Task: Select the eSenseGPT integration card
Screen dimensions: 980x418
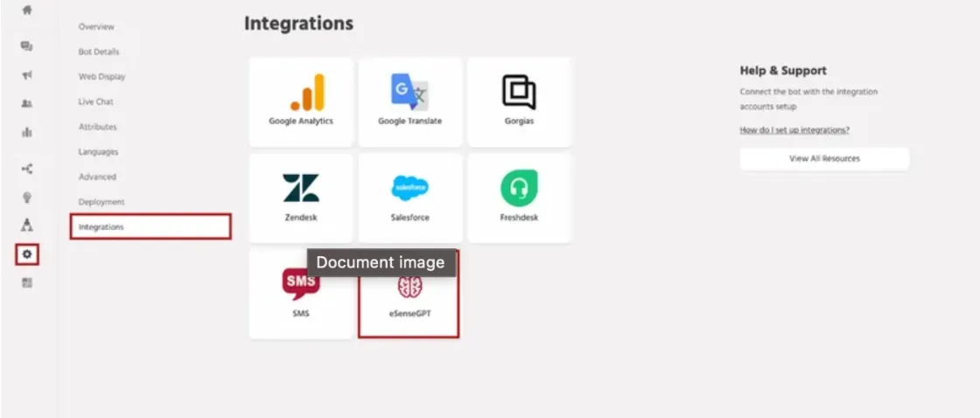Action: [x=409, y=295]
